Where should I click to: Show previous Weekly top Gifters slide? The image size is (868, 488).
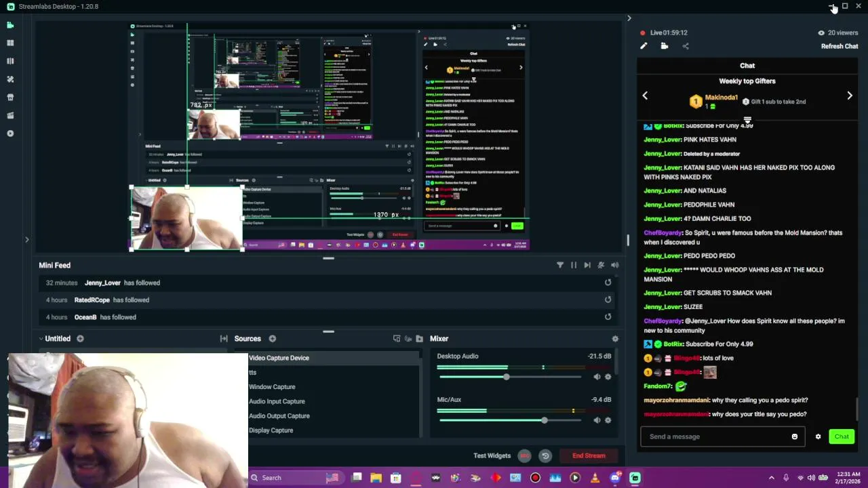[x=645, y=96]
